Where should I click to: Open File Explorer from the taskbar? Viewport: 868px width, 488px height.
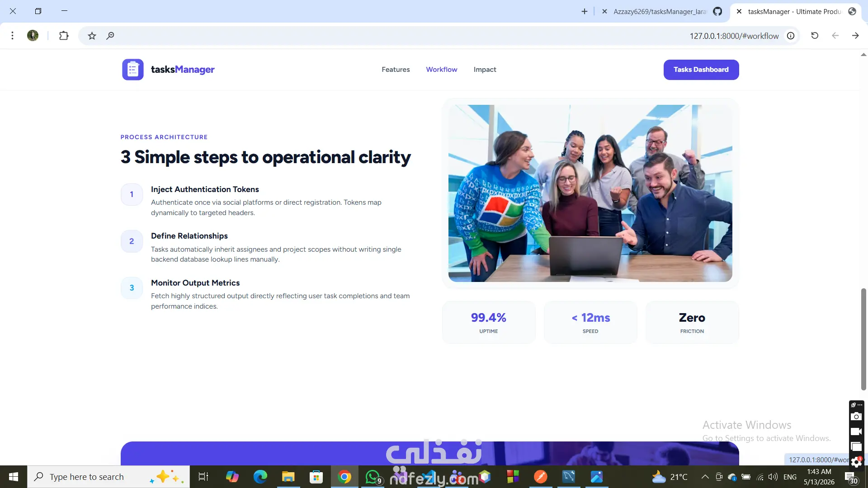(x=288, y=477)
